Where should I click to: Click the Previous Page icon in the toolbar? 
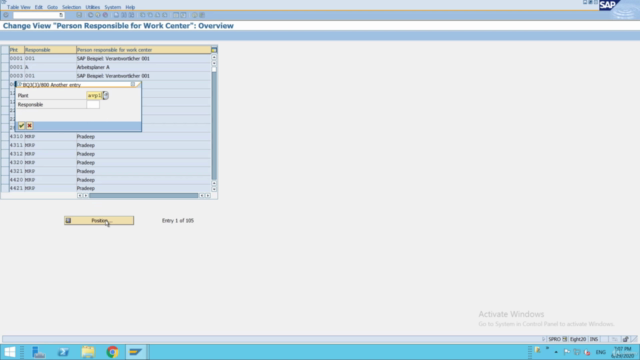click(150, 15)
